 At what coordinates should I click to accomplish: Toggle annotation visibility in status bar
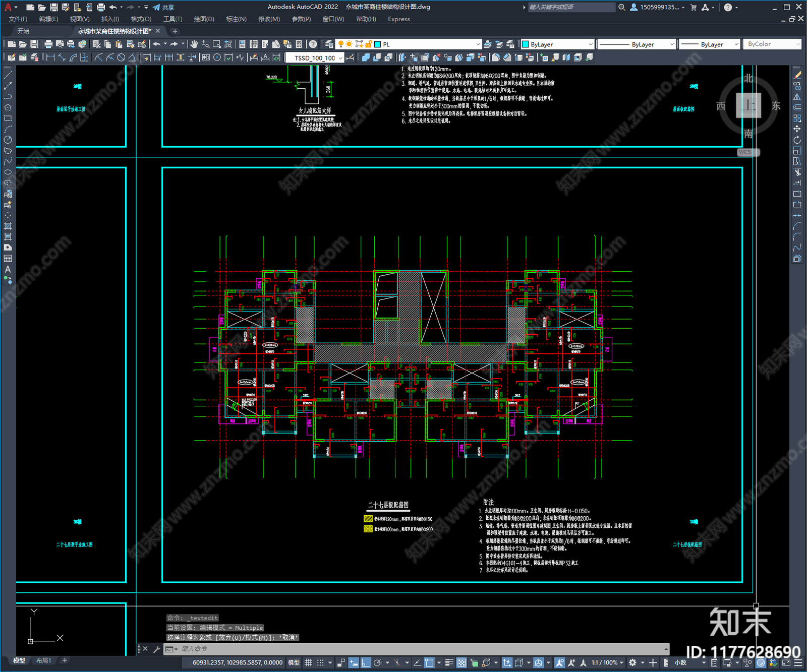(x=559, y=662)
